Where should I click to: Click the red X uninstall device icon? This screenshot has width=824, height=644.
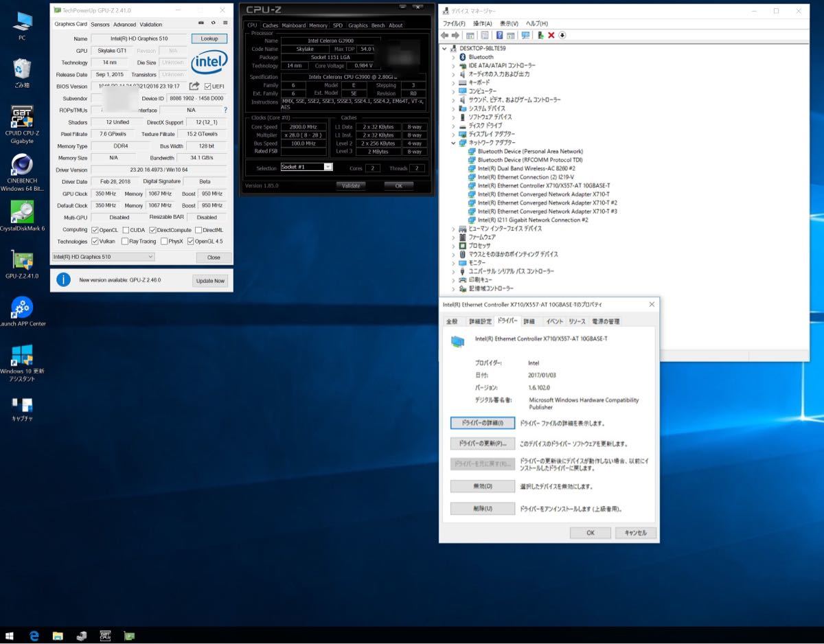[551, 35]
